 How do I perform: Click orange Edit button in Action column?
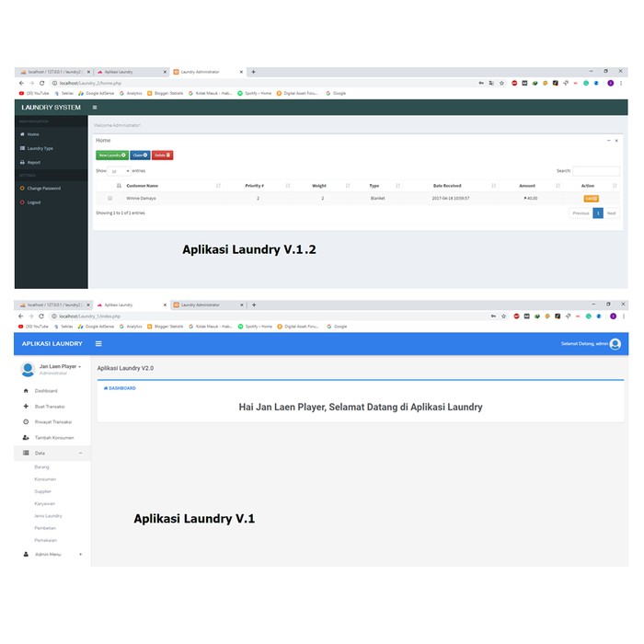click(591, 198)
